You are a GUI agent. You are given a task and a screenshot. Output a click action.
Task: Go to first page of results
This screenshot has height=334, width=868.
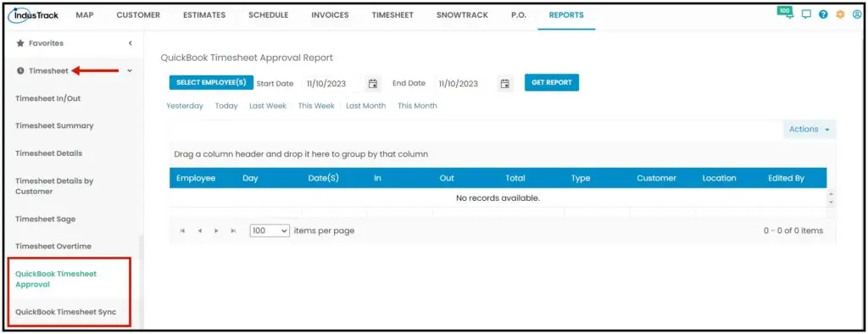coord(182,231)
